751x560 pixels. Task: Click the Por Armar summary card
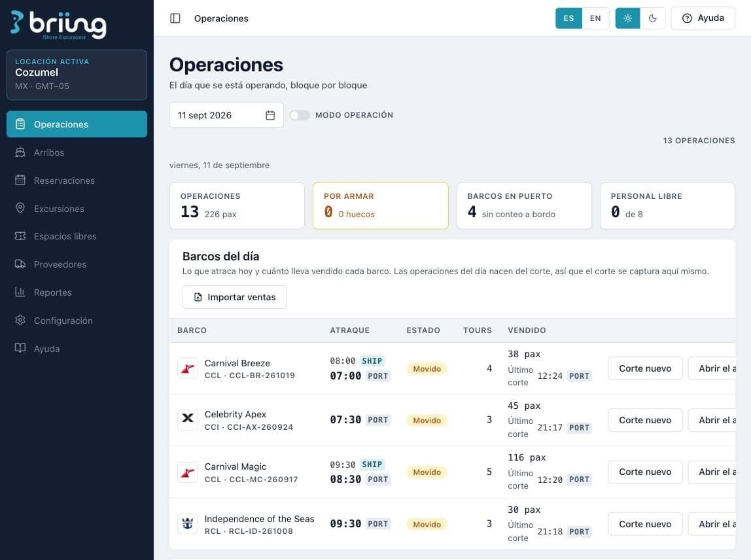pos(381,205)
